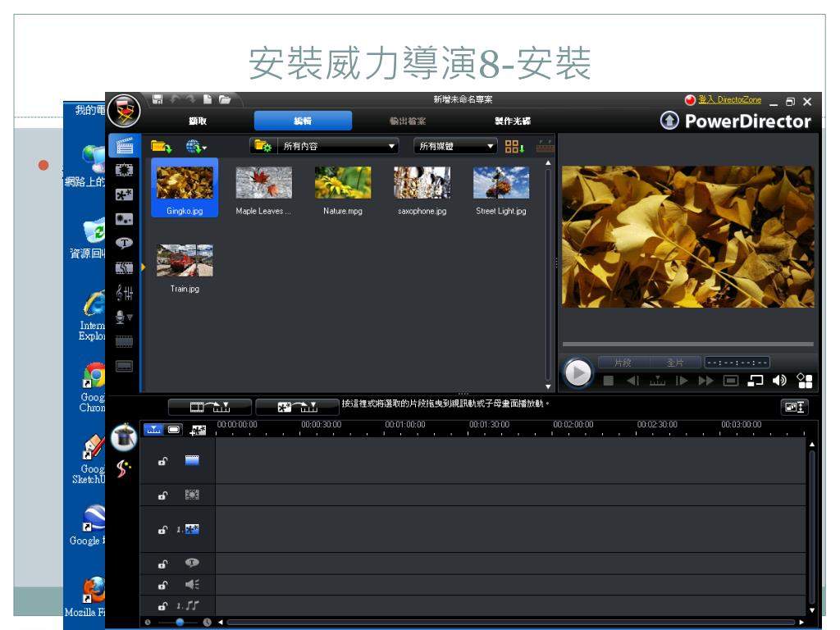
Task: Select 全片 movie preview mode
Action: pos(675,363)
